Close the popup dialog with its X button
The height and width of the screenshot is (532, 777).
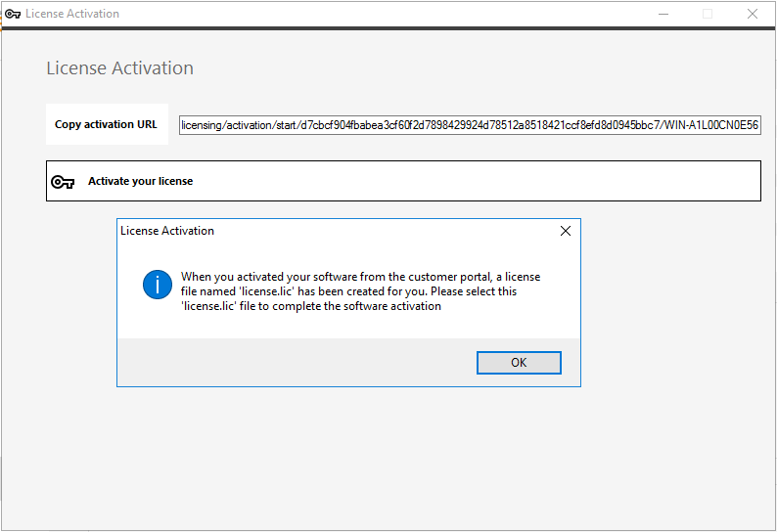(x=565, y=232)
